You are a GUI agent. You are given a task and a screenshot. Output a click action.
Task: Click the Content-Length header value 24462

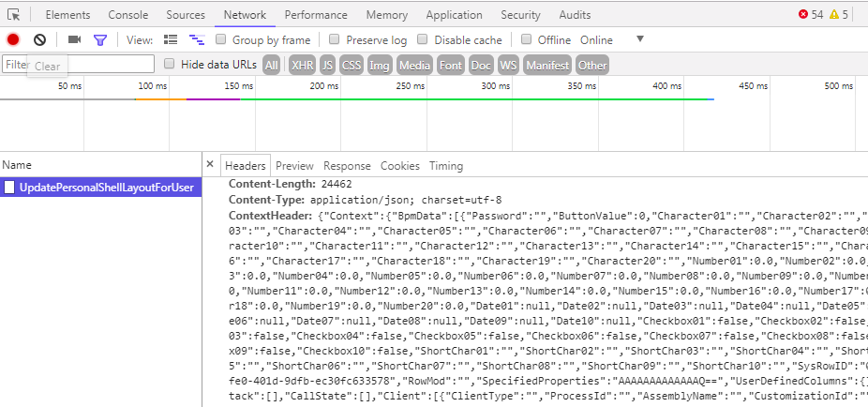[x=336, y=184]
